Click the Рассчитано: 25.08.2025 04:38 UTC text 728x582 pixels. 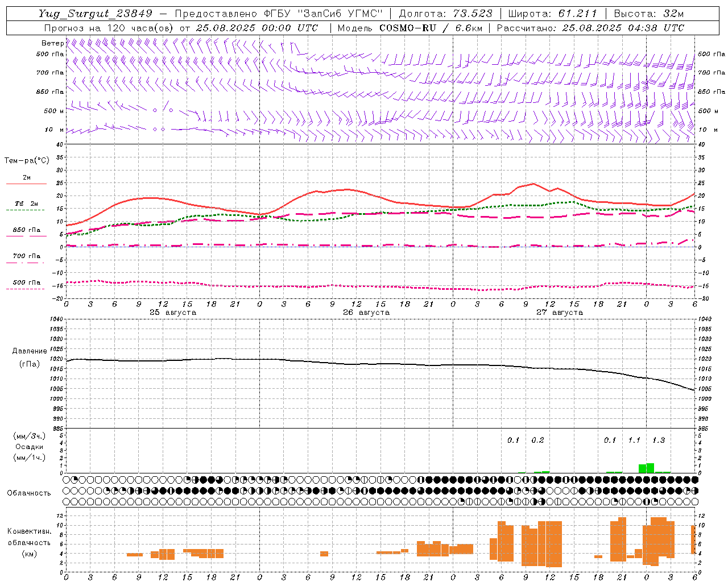[590, 28]
